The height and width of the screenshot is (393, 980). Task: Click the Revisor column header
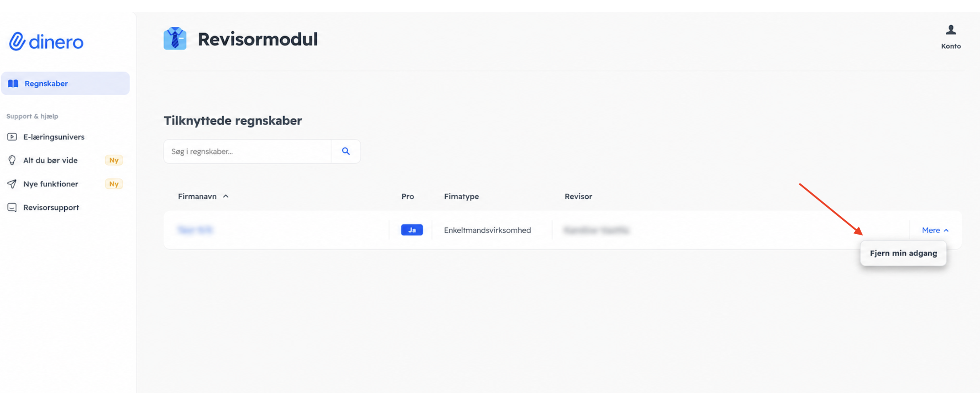(578, 196)
